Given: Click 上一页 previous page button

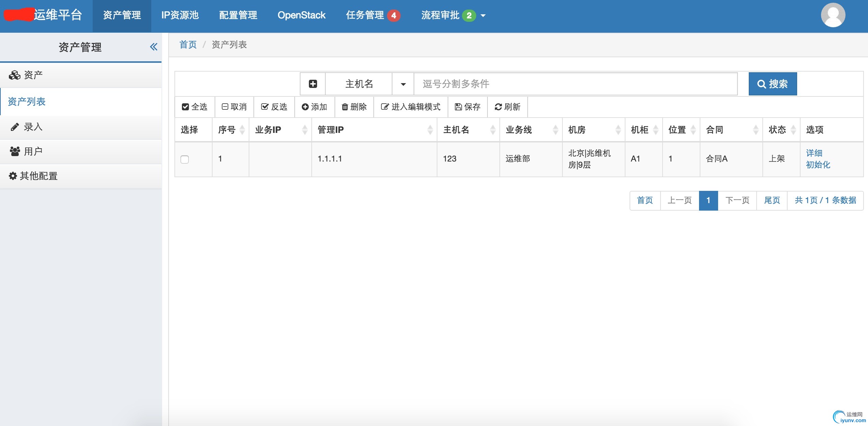Looking at the screenshot, I should (x=680, y=200).
